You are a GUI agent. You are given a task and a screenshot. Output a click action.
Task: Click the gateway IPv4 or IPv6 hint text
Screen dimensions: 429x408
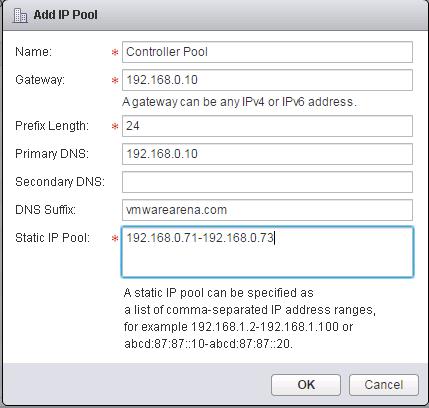click(240, 102)
